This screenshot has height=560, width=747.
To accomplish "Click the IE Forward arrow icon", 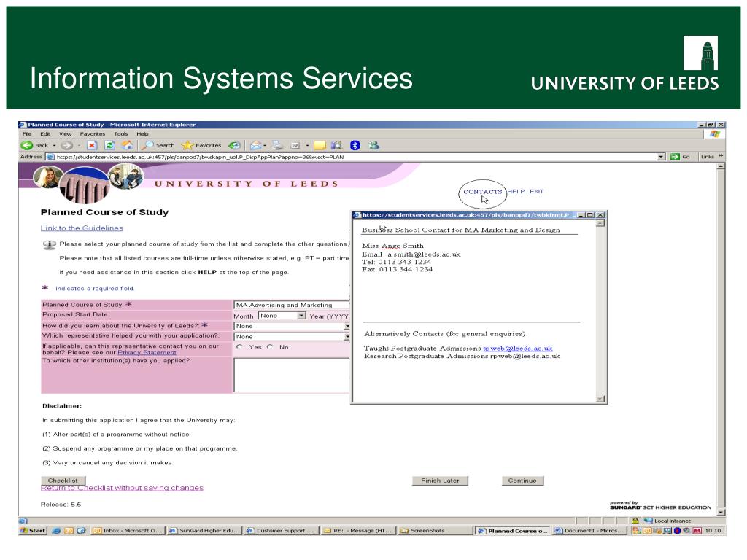I will click(66, 145).
